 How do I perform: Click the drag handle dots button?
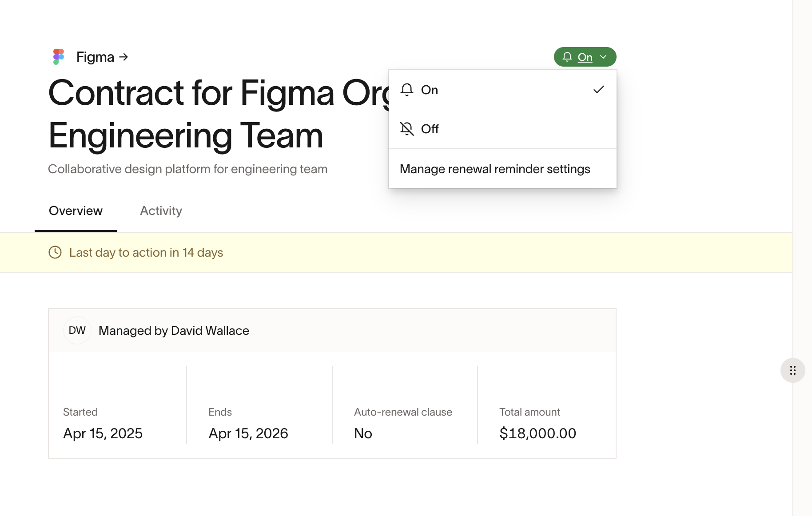(x=793, y=370)
